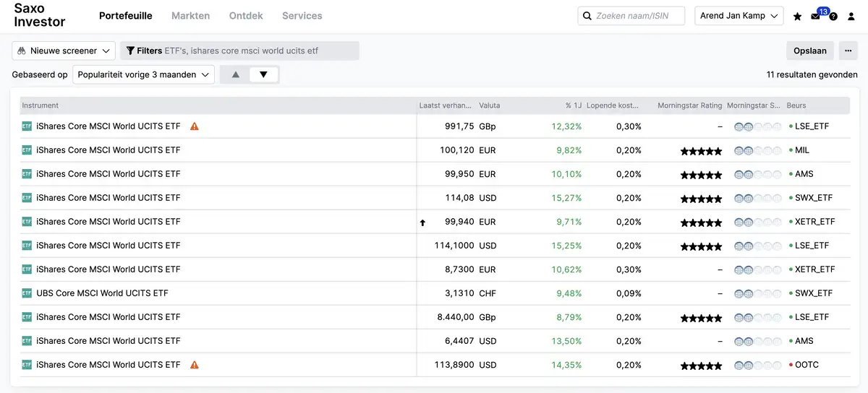868x393 pixels.
Task: Sort by Morningstar Rating column header
Action: [x=690, y=105]
